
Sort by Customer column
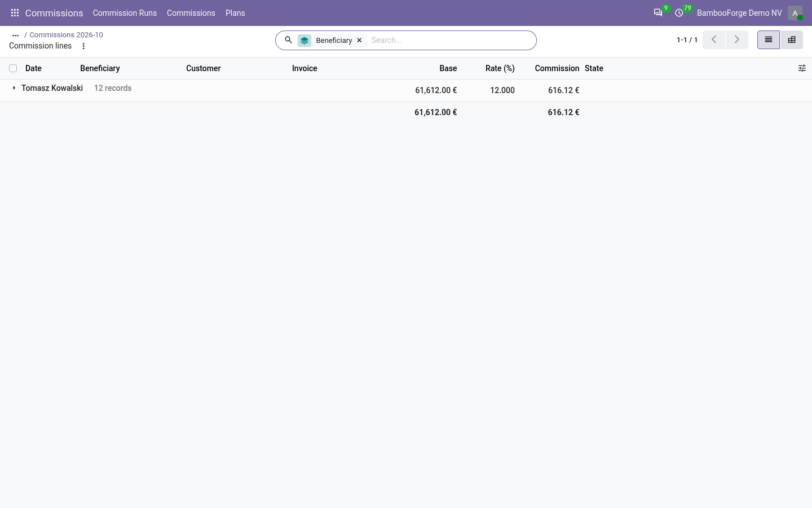click(x=203, y=68)
